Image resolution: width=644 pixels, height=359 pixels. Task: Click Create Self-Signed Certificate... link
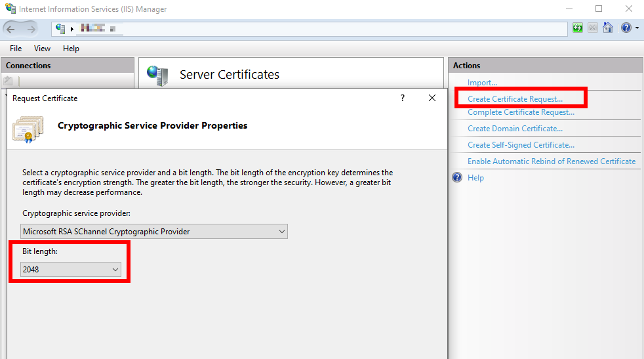coord(521,145)
